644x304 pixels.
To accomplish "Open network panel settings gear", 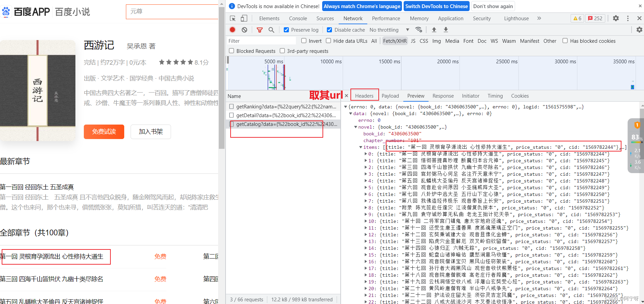I will [x=639, y=30].
